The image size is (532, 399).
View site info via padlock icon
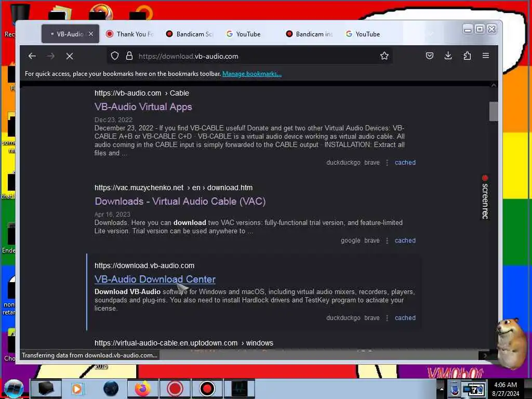point(129,56)
